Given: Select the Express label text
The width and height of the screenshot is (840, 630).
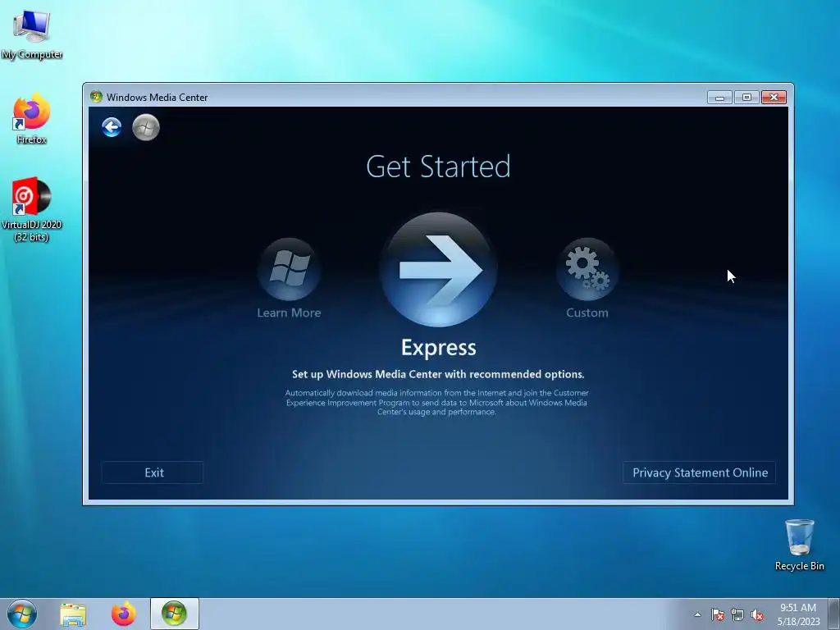Looking at the screenshot, I should [x=438, y=348].
